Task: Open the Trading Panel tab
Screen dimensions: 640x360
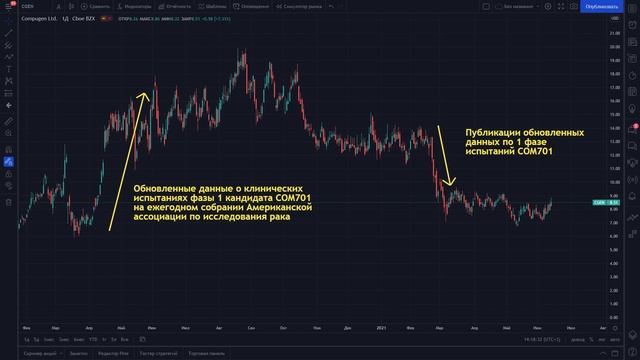Action: (x=207, y=353)
